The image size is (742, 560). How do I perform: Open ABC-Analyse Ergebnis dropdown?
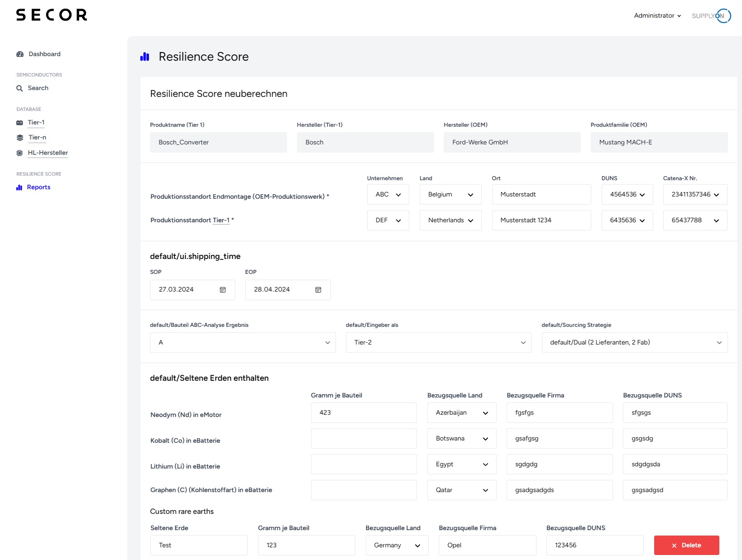(x=243, y=343)
